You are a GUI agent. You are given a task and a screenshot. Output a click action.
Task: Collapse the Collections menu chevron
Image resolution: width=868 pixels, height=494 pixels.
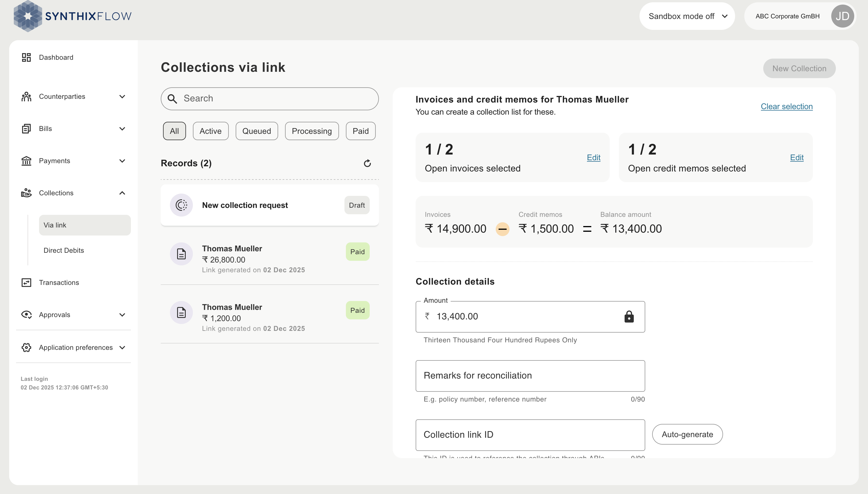[122, 193]
